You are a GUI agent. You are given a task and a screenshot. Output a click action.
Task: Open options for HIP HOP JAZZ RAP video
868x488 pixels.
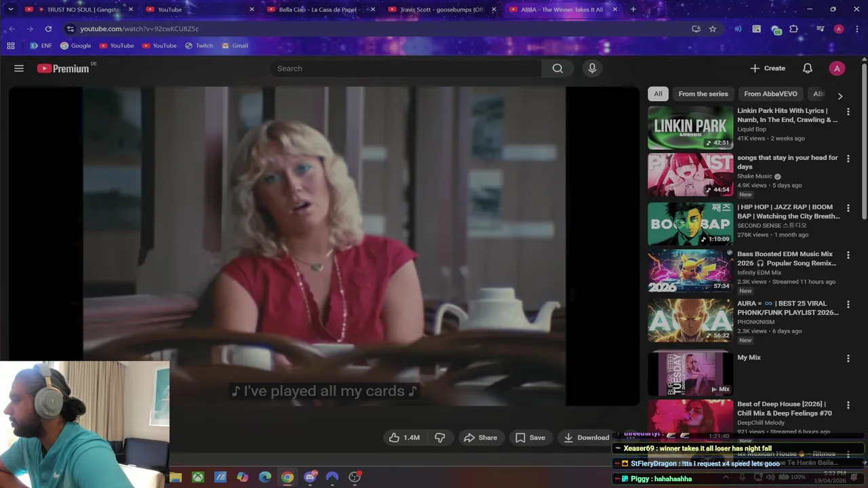click(848, 208)
